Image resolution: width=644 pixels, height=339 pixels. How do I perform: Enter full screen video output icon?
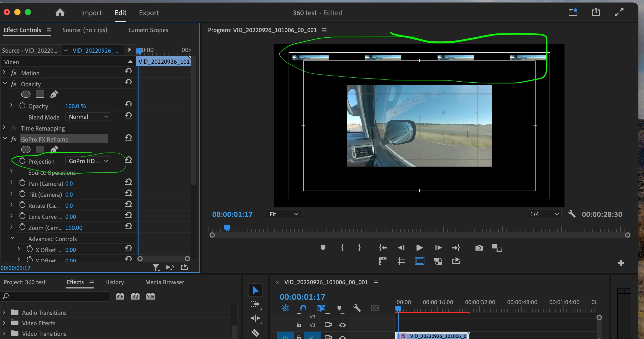[x=619, y=12]
